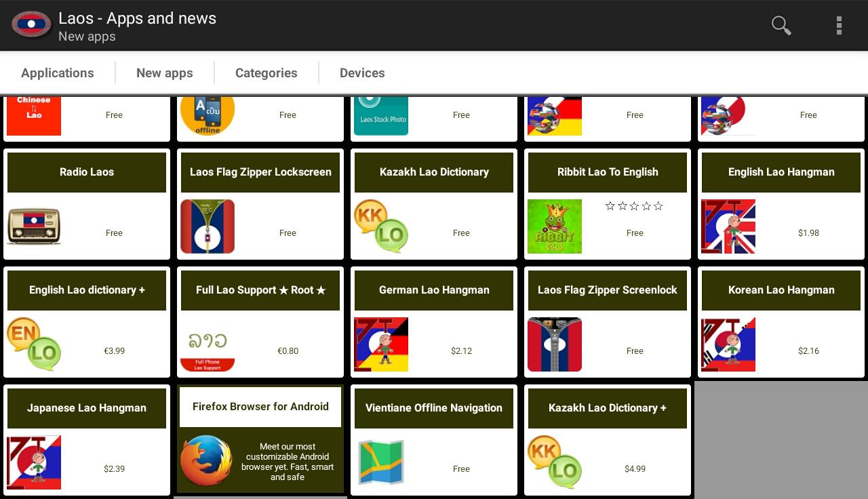Tap the Japanese Lao Hangman flag icon
The width and height of the screenshot is (868, 499).
coord(34,462)
